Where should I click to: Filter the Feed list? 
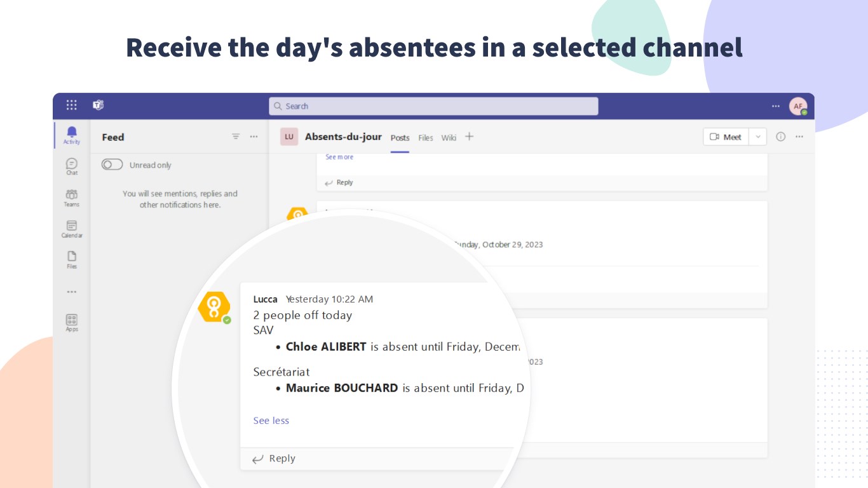[236, 137]
